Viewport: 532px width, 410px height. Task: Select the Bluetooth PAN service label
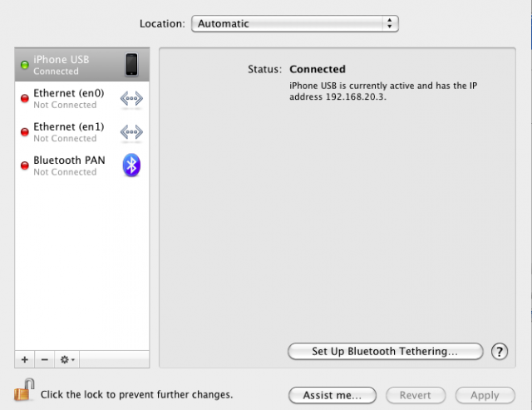coord(69,160)
